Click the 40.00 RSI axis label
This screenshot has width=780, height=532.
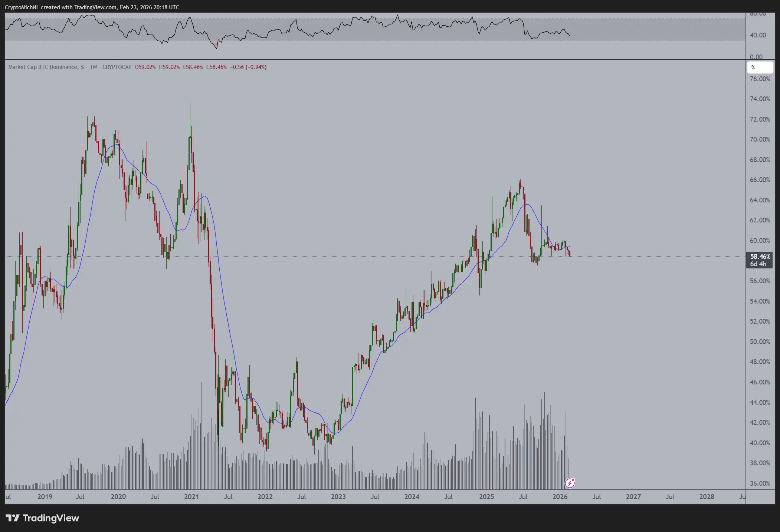coord(757,35)
